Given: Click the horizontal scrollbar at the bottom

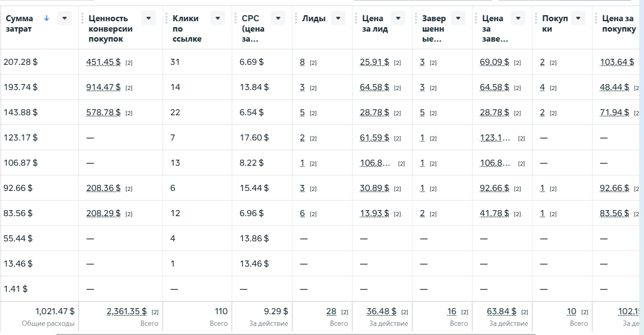Looking at the screenshot, I should [x=295, y=334].
